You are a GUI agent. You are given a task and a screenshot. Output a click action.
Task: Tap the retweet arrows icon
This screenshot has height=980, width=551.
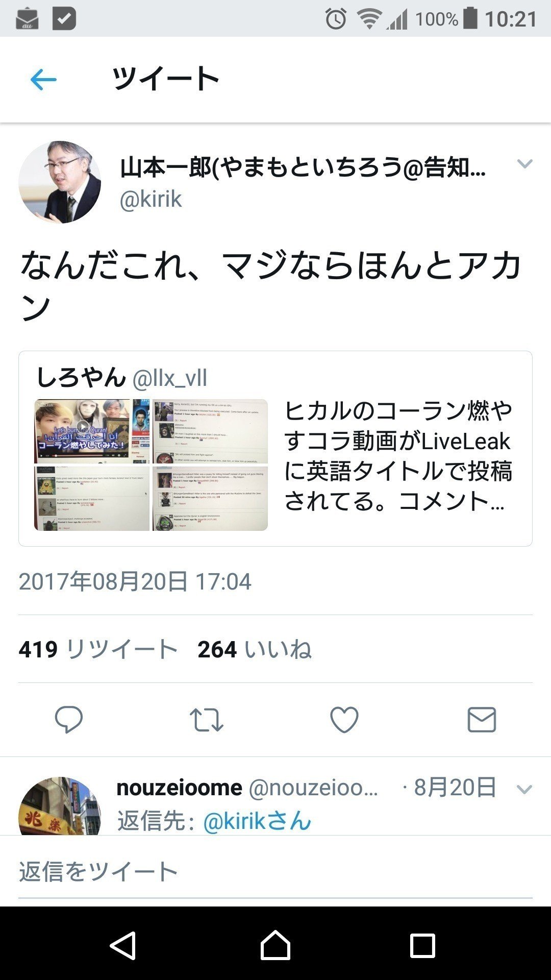[x=206, y=720]
